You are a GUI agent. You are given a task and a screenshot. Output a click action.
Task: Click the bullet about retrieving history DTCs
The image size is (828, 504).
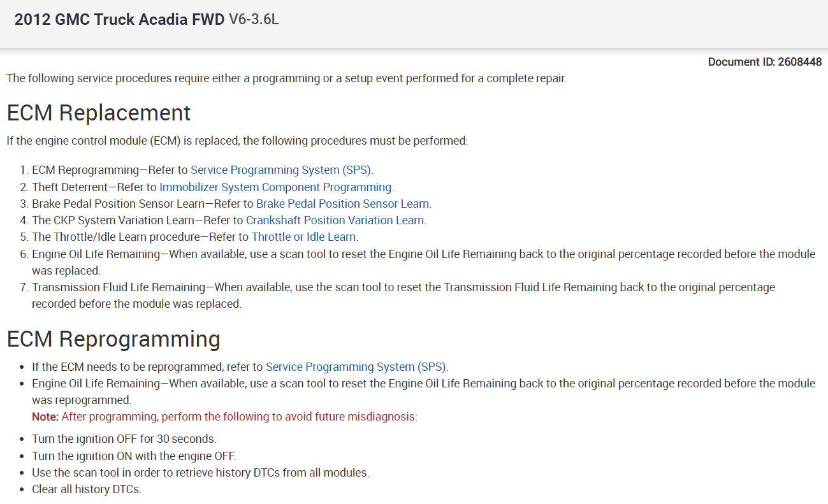(200, 473)
